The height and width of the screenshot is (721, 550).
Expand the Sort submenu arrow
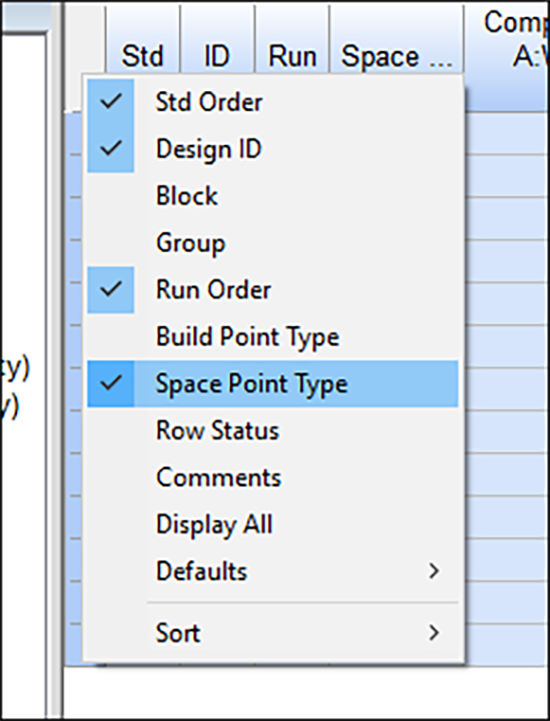tap(433, 633)
